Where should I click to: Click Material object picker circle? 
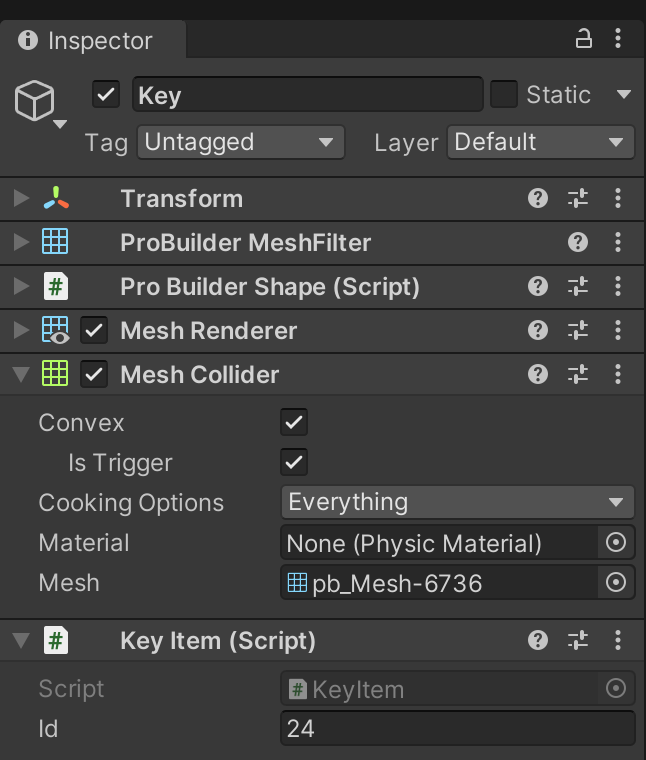click(x=616, y=542)
